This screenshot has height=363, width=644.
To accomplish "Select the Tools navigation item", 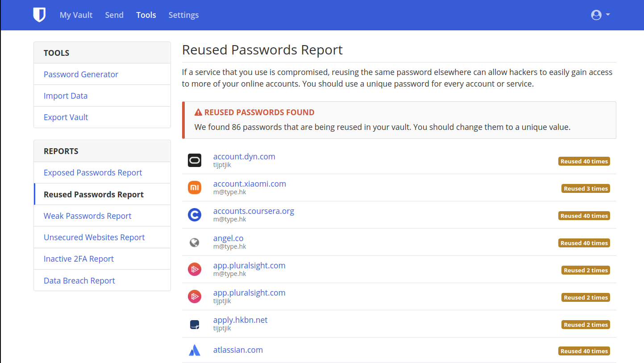I will pos(146,15).
